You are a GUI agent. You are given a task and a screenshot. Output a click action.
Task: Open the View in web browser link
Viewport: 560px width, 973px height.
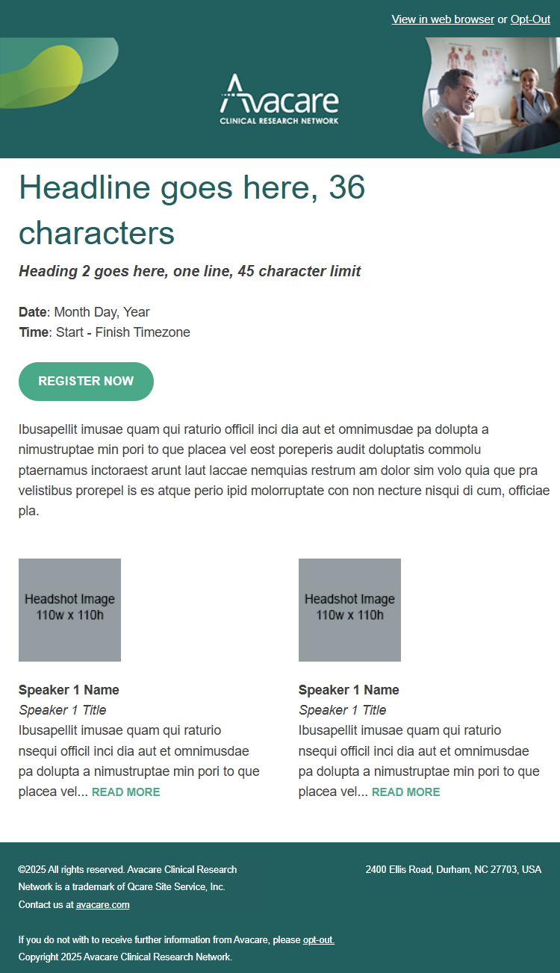coord(443,19)
